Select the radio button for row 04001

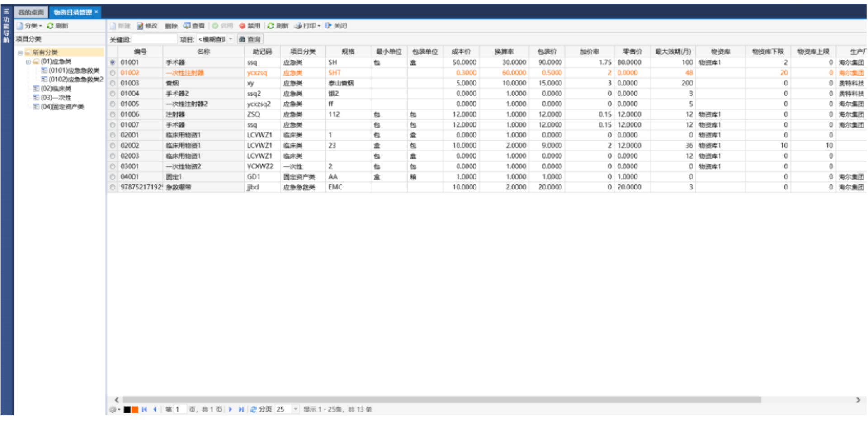(113, 177)
